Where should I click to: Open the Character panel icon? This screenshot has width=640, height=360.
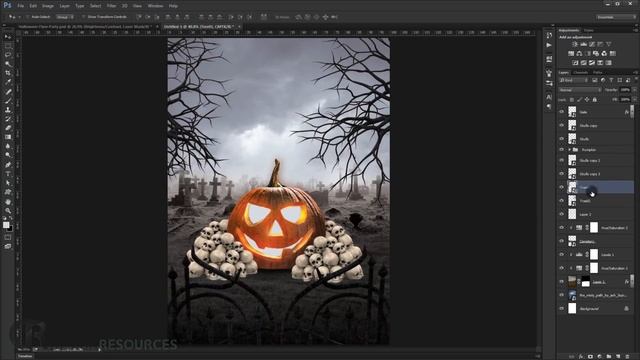[549, 97]
